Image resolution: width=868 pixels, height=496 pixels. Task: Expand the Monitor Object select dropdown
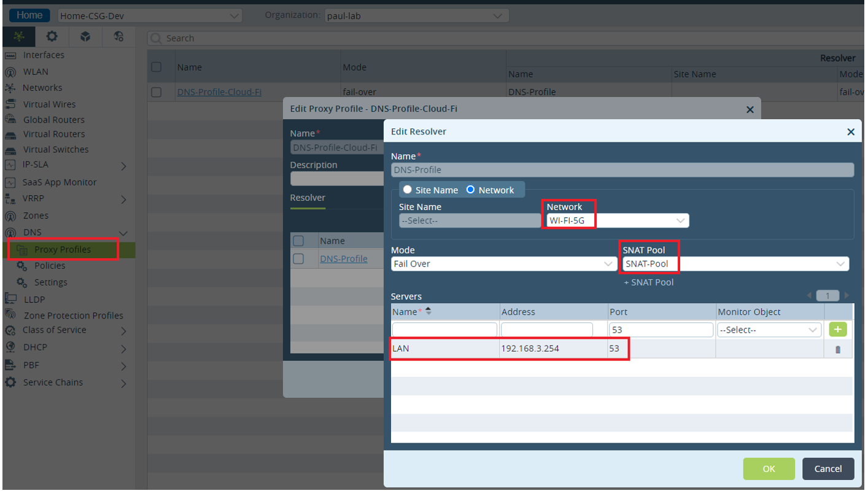(769, 329)
